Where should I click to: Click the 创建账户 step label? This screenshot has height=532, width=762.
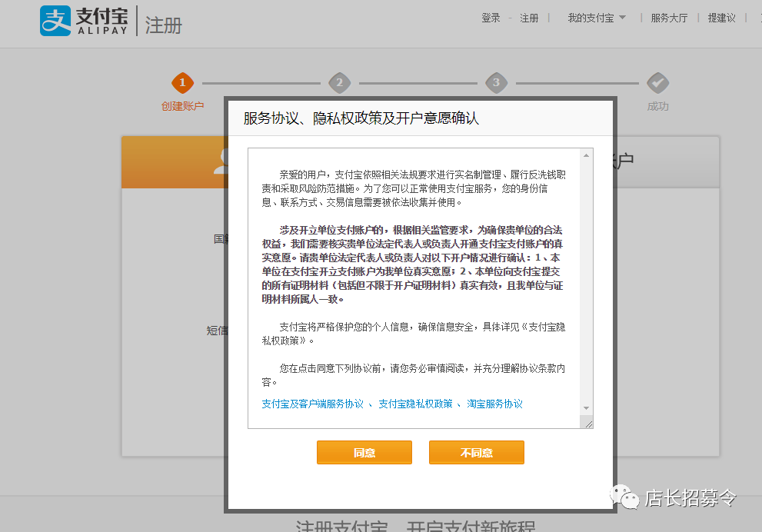click(183, 106)
